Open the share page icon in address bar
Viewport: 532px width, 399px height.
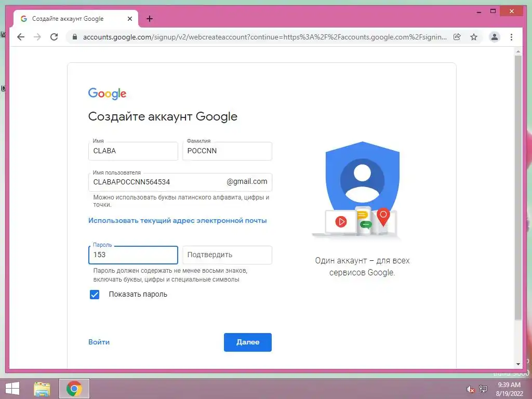457,37
